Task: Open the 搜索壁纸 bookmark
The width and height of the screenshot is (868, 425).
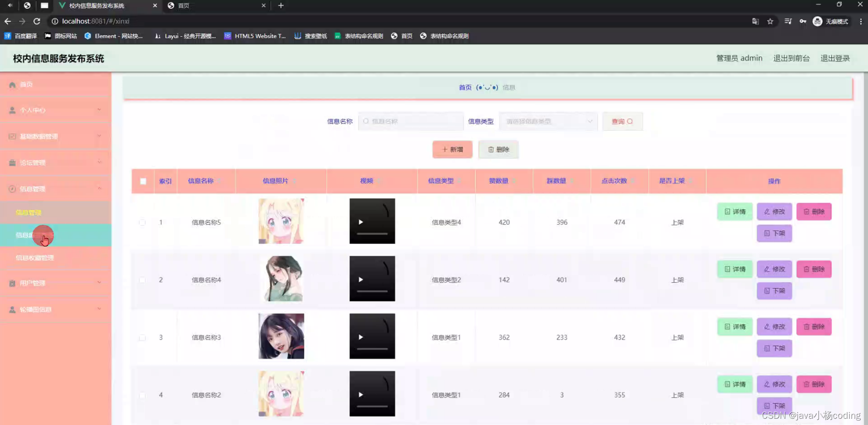Action: 311,36
